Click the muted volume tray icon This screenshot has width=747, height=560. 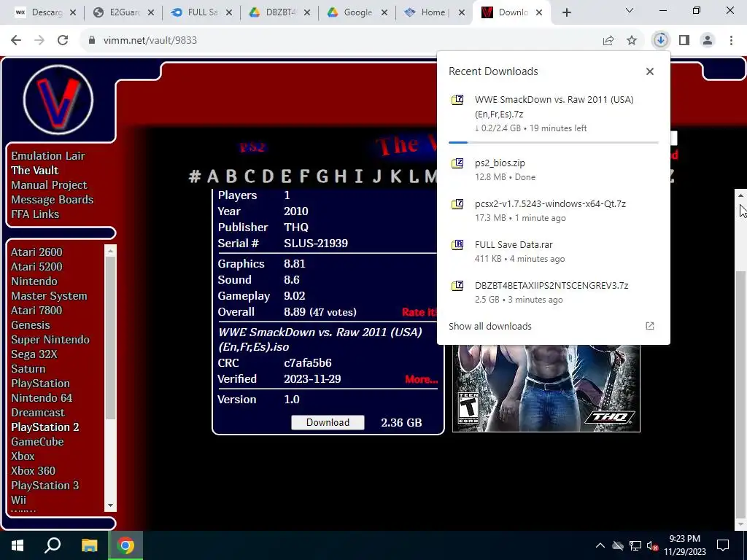click(x=653, y=545)
